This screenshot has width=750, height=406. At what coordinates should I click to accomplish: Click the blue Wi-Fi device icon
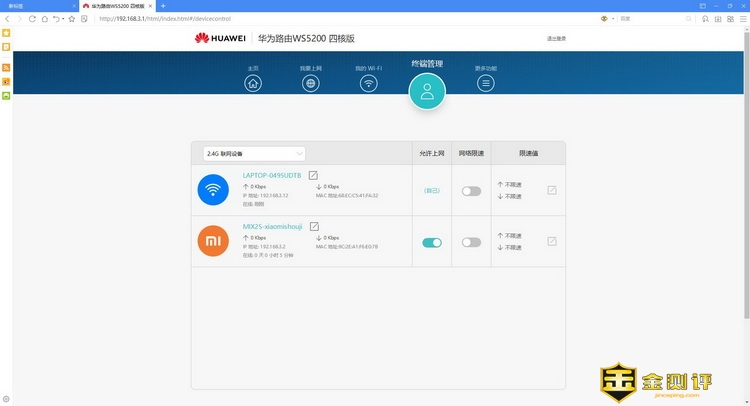214,190
